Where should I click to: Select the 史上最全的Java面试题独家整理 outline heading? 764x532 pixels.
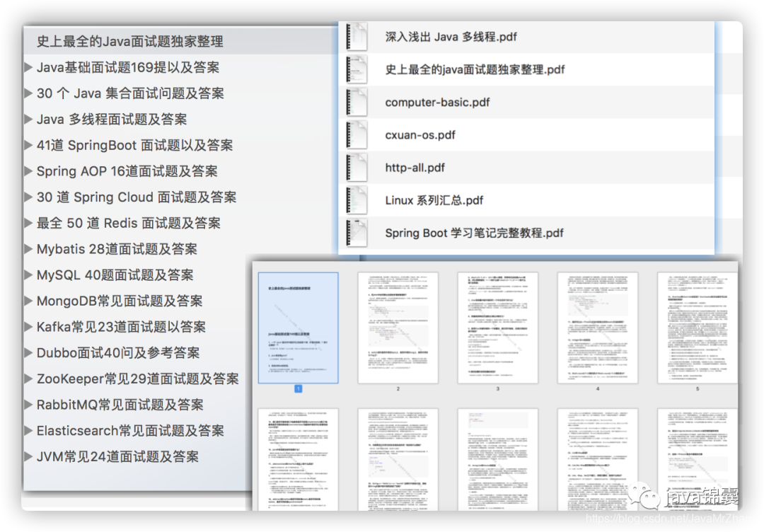click(x=130, y=42)
